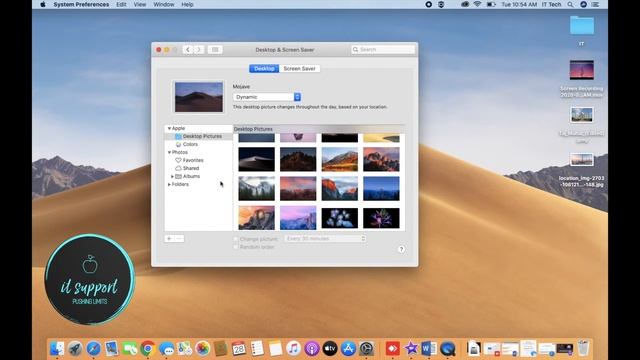Viewport: 640px width, 360px height.
Task: Open Maps icon in the Dock
Action: click(x=184, y=349)
